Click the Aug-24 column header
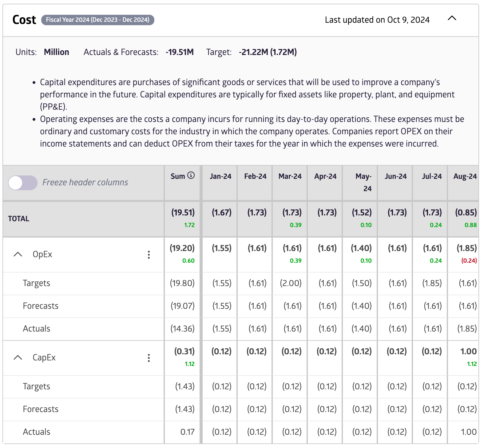This screenshot has height=448, width=484. tap(465, 176)
